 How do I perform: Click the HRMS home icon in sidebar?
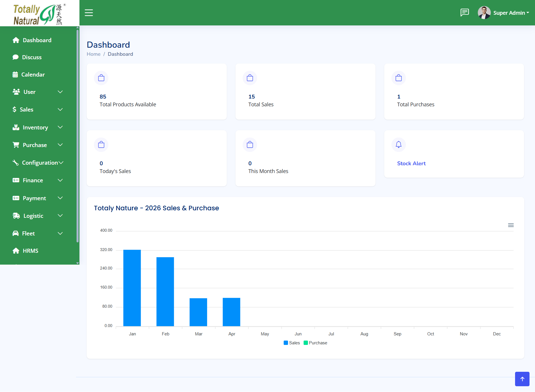[16, 251]
